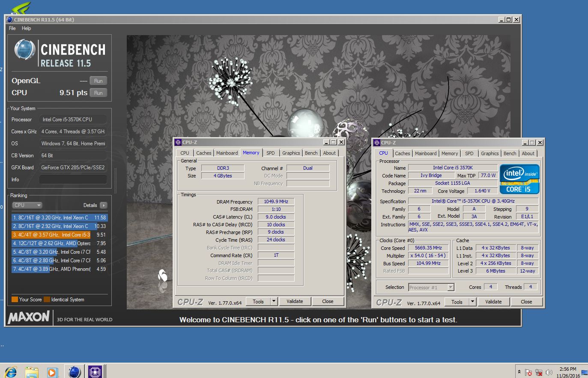Image resolution: width=588 pixels, height=378 pixels.
Task: Open Graphics tab in Memory CPU-Z window
Action: pyautogui.click(x=291, y=153)
